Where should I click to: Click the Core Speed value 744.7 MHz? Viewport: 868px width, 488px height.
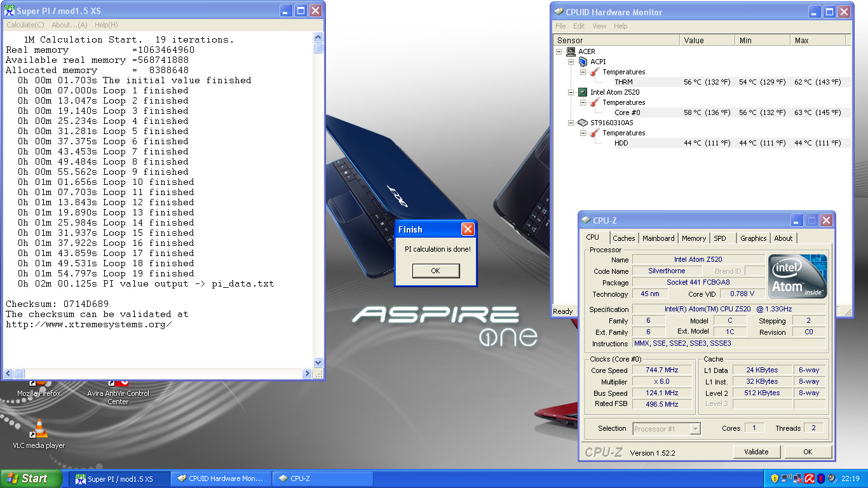662,370
